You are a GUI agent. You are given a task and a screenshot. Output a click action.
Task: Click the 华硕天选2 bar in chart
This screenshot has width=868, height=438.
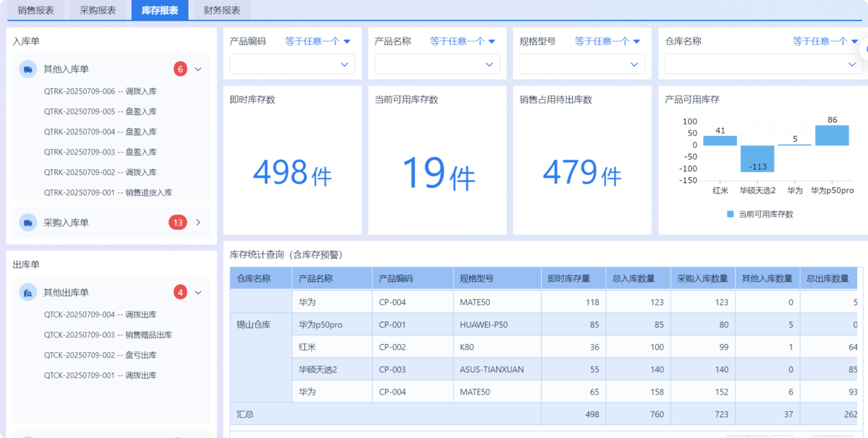coord(757,158)
